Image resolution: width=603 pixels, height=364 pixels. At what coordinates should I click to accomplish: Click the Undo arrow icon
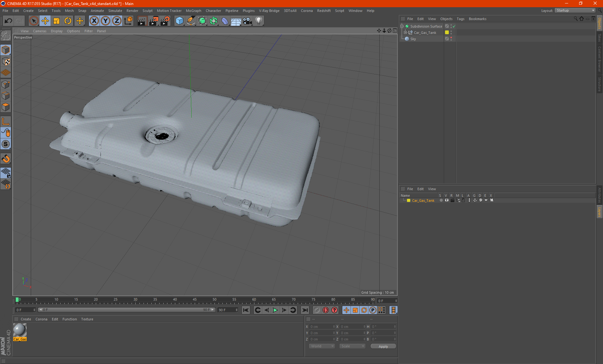pyautogui.click(x=8, y=21)
